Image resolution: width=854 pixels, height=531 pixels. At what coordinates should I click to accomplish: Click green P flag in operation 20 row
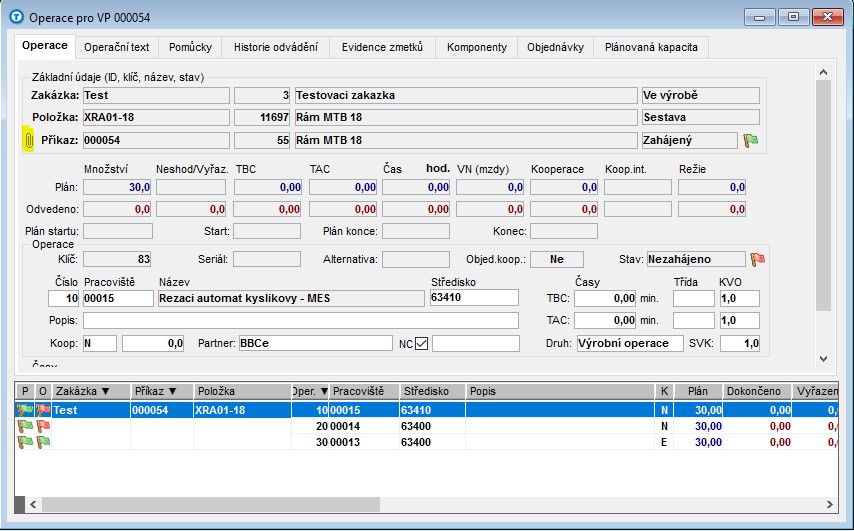[x=25, y=426]
